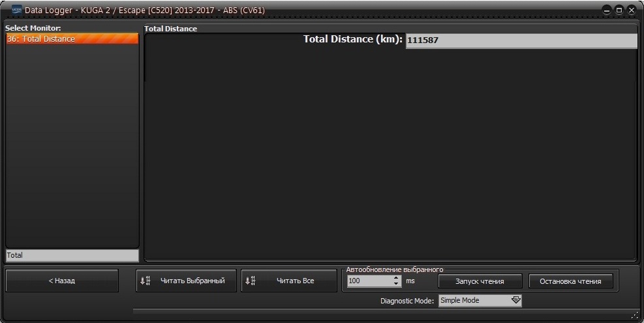644x323 pixels.
Task: Stop reading with Остановка чтения
Action: [570, 281]
